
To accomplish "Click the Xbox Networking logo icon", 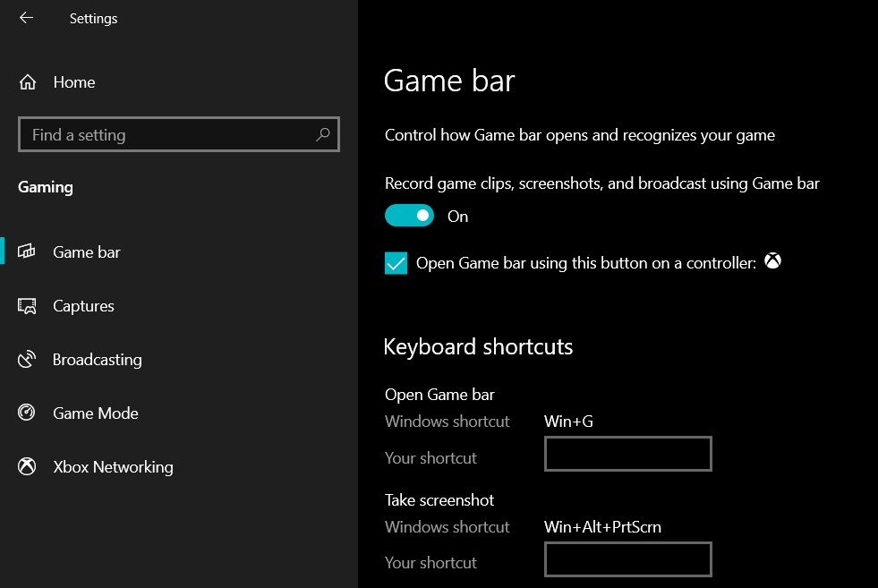I will pos(27,466).
